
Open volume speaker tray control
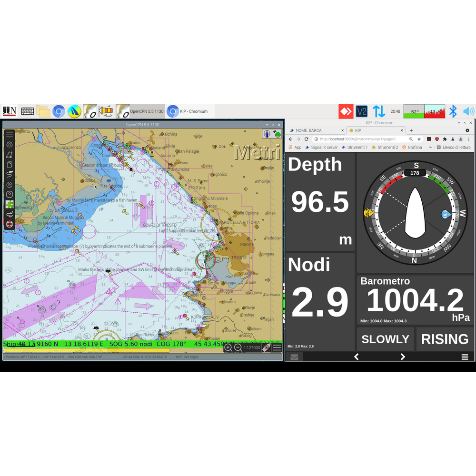[468, 111]
